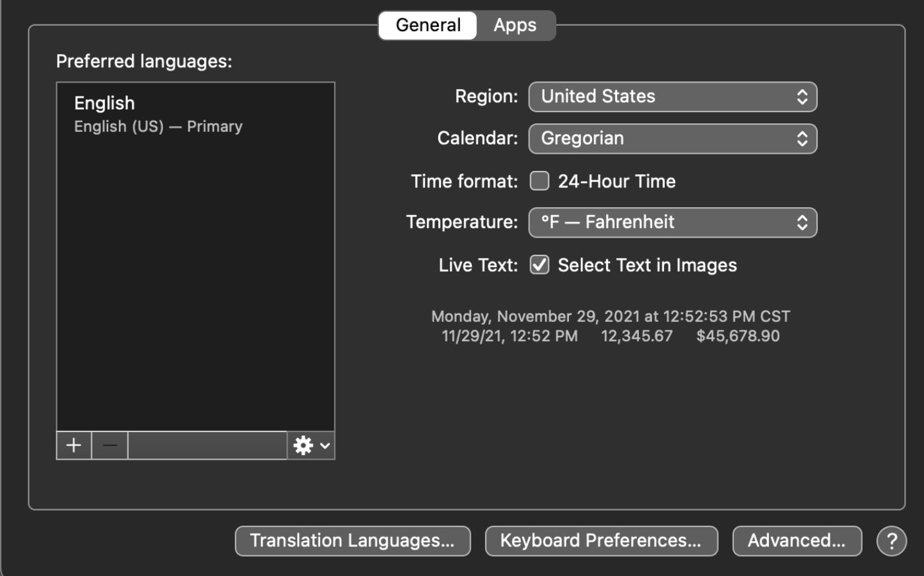Click the Keyboard Preferences button
The image size is (924, 576).
[x=601, y=541]
